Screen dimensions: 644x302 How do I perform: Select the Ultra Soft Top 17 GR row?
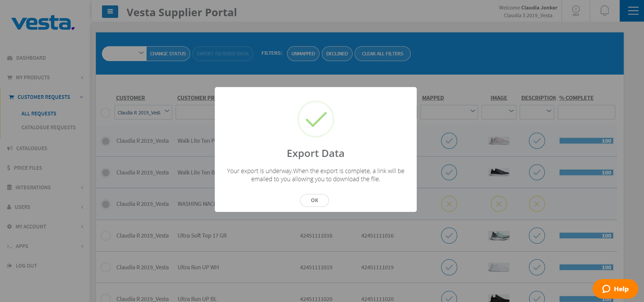click(x=106, y=236)
